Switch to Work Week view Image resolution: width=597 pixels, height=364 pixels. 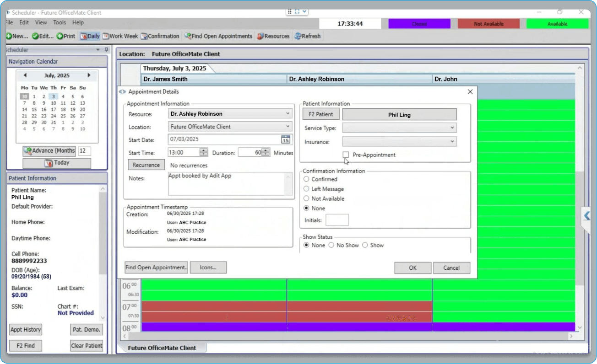[120, 36]
